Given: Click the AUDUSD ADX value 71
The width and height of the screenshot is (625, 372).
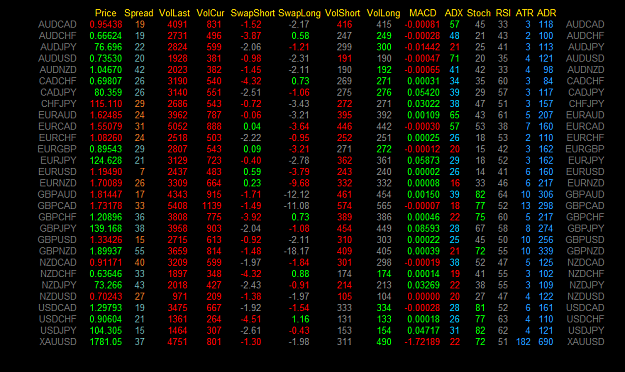Looking at the screenshot, I should coord(454,59).
